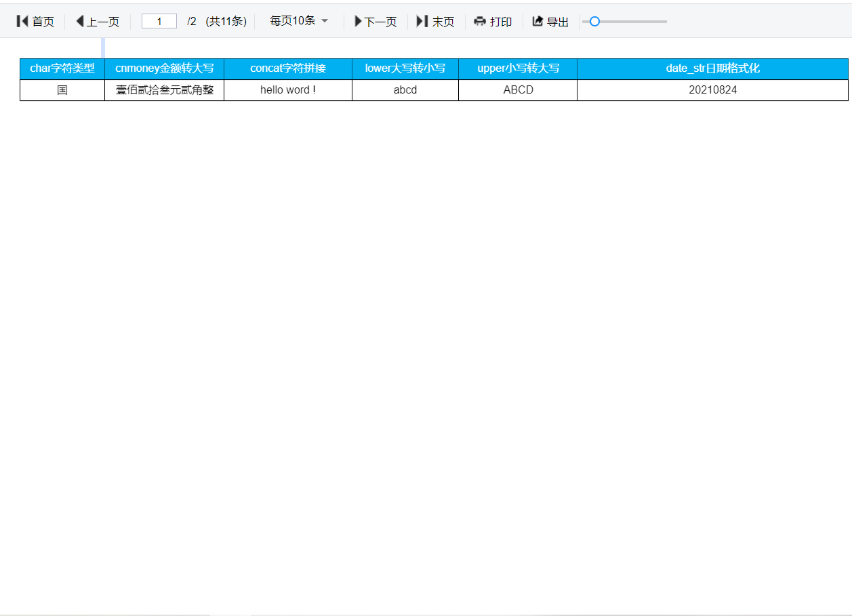Click the 上一页 previous page arrow
The image size is (852, 616).
(80, 22)
